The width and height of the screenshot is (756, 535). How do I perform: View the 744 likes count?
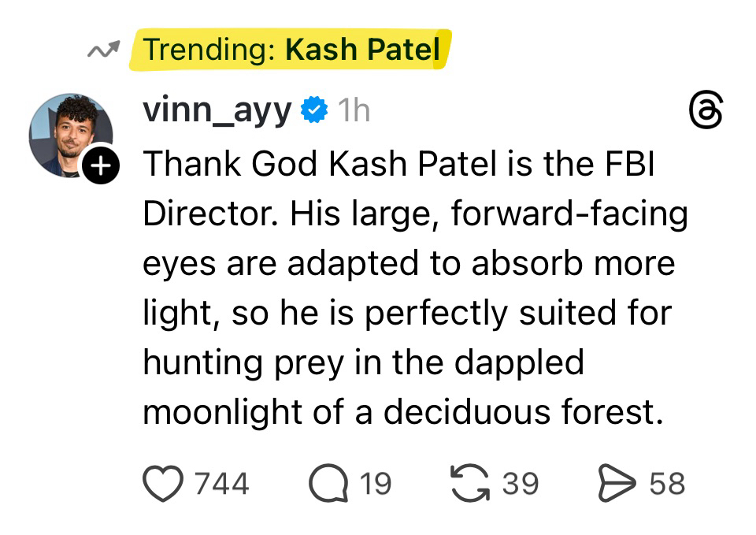tap(221, 483)
